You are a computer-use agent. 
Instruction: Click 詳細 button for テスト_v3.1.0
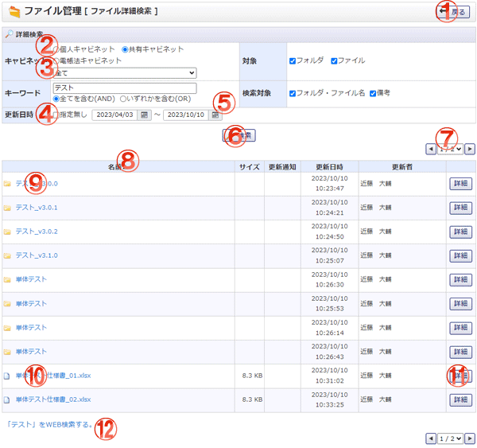[460, 255]
